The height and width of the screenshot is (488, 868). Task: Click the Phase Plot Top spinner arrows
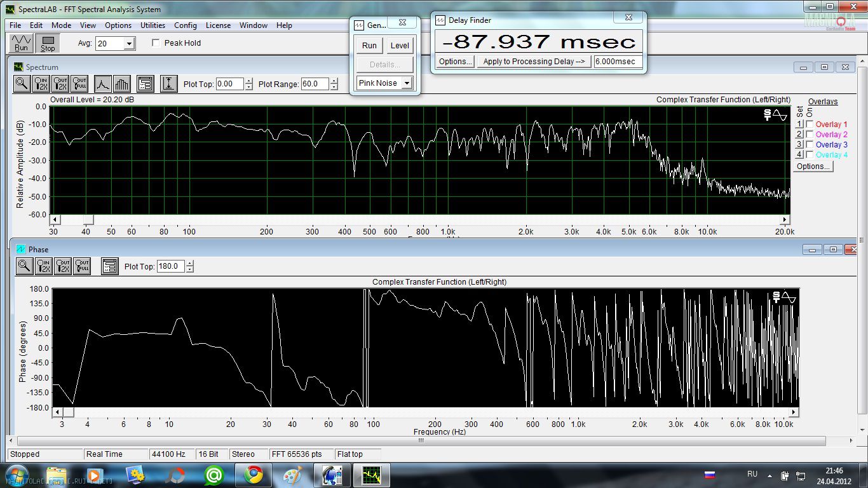189,267
